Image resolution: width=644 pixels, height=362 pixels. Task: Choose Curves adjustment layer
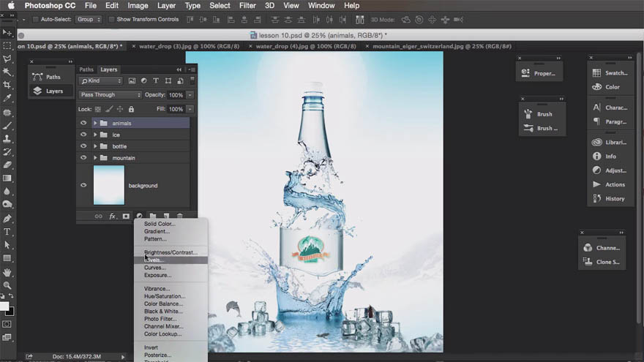click(171, 268)
